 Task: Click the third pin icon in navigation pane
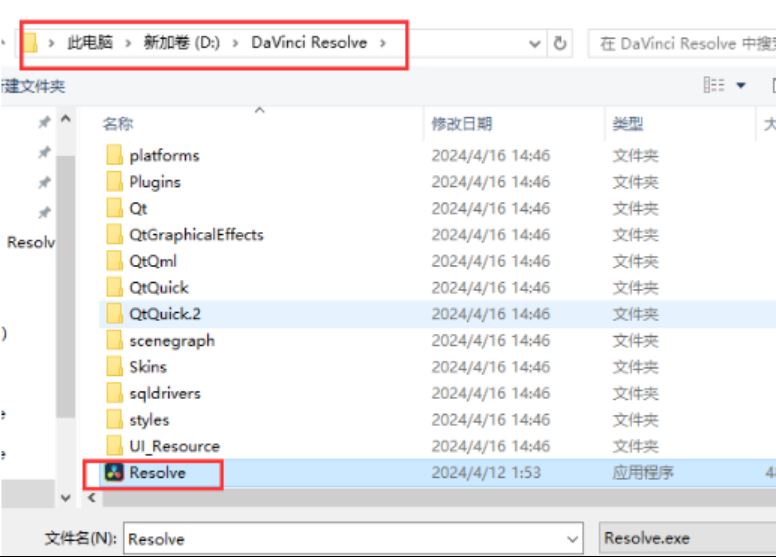pos(45,182)
